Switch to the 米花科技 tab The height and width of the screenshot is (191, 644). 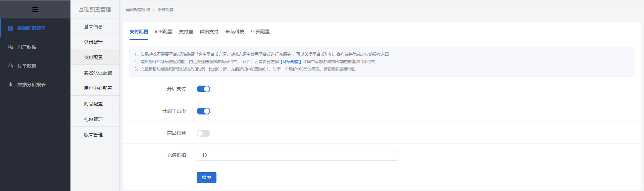click(x=235, y=32)
